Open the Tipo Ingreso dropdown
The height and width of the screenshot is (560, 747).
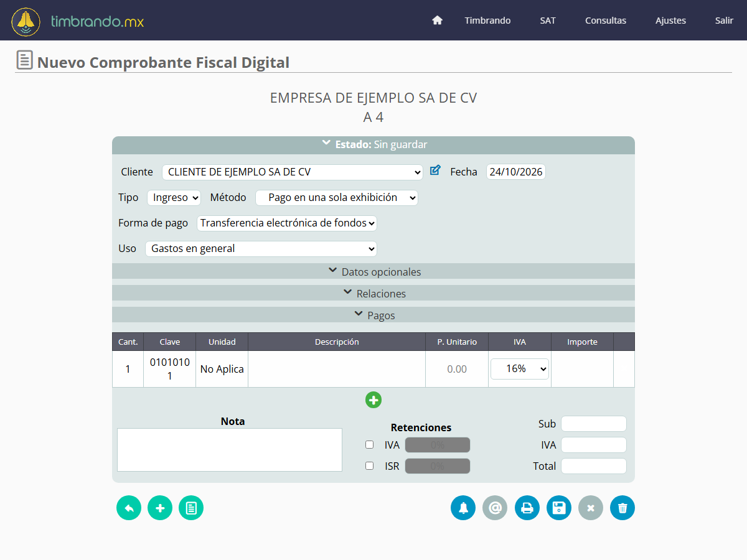pos(174,198)
